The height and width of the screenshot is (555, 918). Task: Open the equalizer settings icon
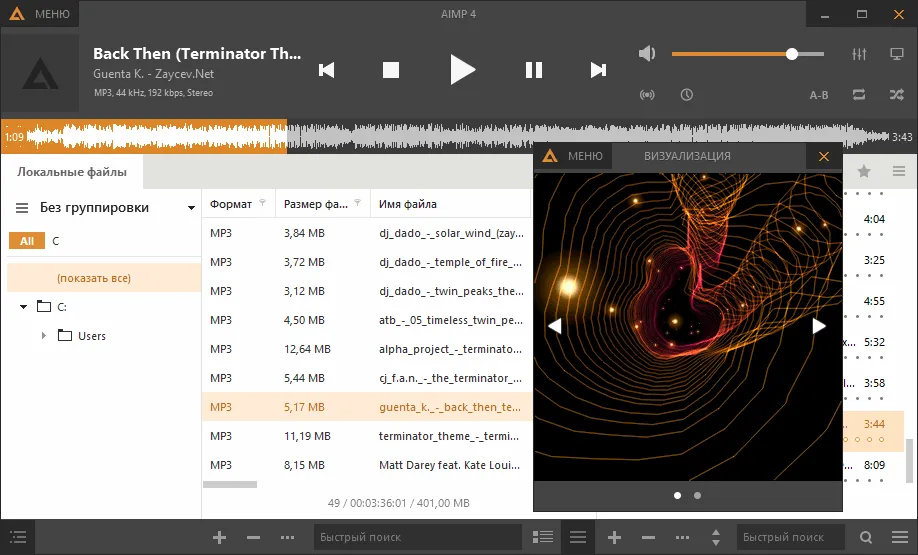pyautogui.click(x=859, y=54)
